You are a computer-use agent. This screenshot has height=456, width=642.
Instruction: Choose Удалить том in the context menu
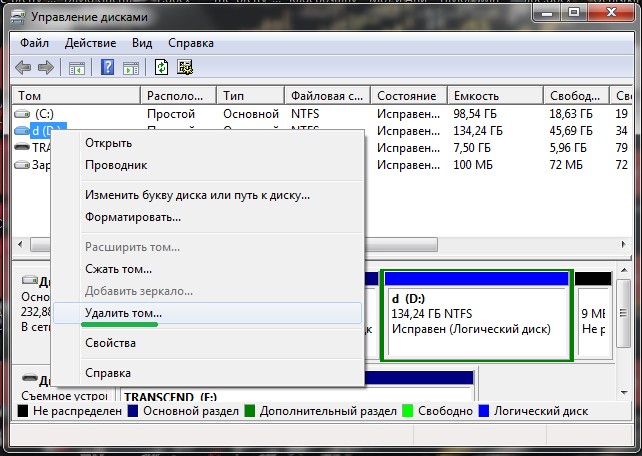(208, 313)
